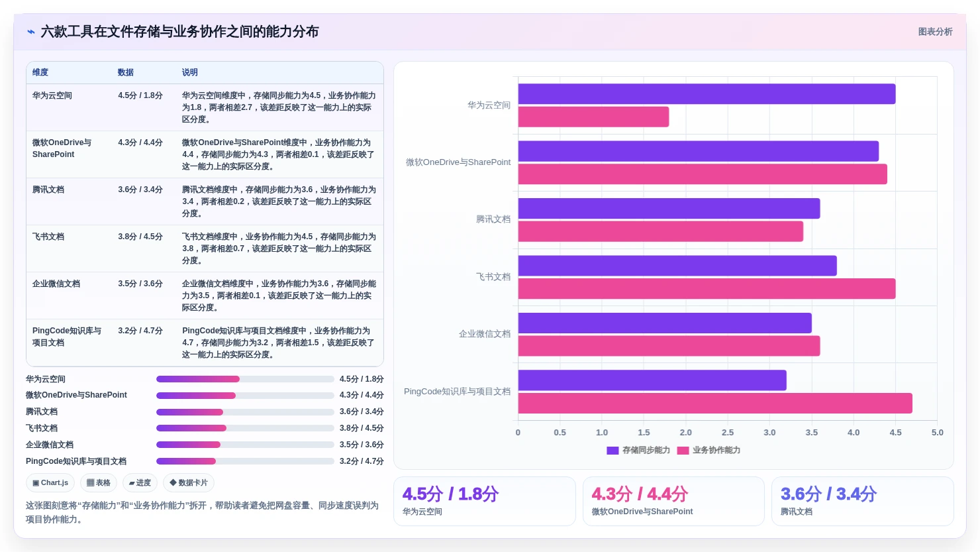Click the 说明 column header
Viewport: 980px width, 552px height.
coord(190,72)
